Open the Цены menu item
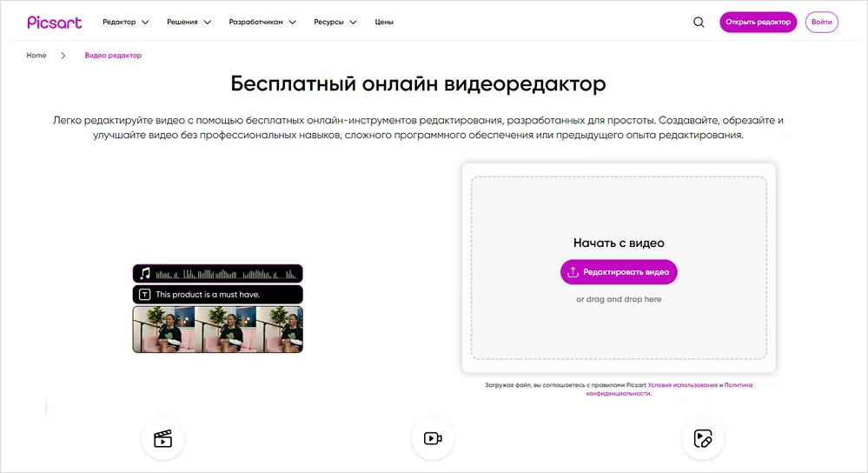This screenshot has width=868, height=473. (384, 23)
